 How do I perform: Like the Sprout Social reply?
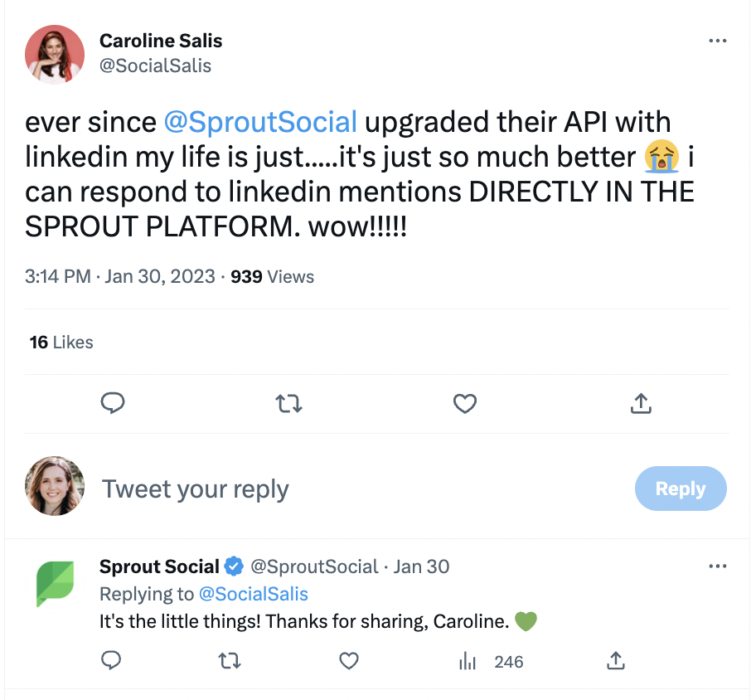(x=350, y=661)
